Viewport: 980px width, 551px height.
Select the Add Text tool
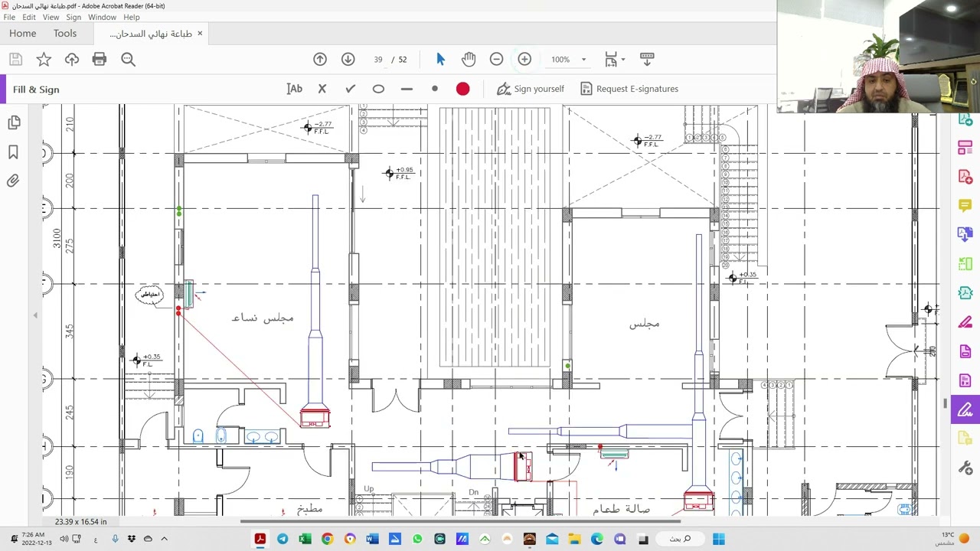point(295,89)
